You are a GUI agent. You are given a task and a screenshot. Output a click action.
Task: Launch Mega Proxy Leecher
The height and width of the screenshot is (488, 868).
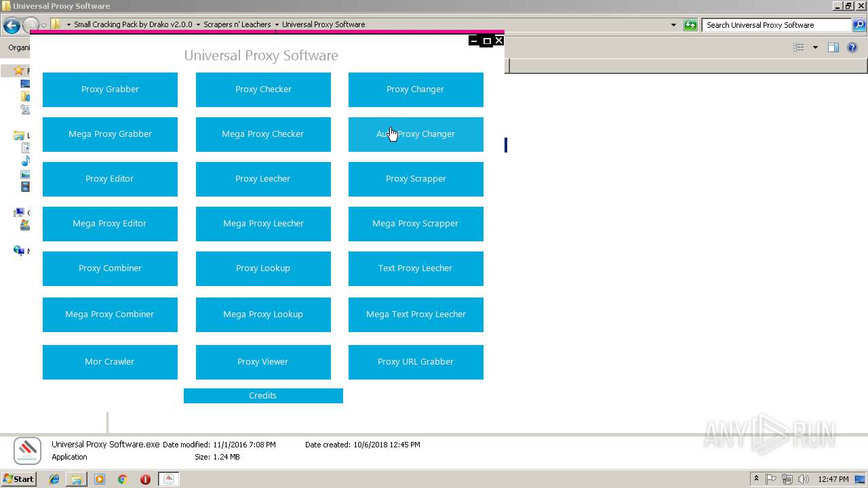263,224
